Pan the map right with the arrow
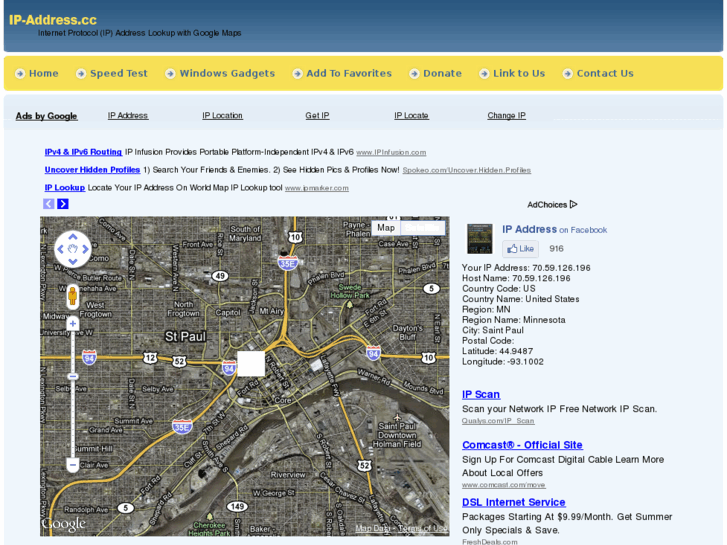Image resolution: width=727 pixels, height=545 pixels. click(85, 249)
